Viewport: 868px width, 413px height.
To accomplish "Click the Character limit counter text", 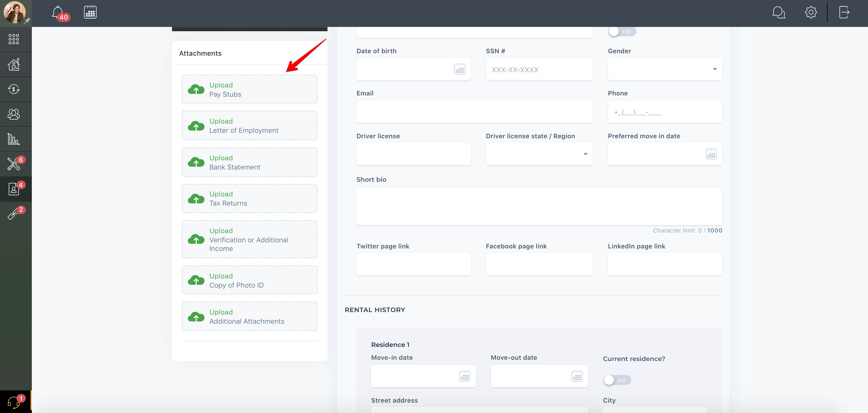I will 687,230.
